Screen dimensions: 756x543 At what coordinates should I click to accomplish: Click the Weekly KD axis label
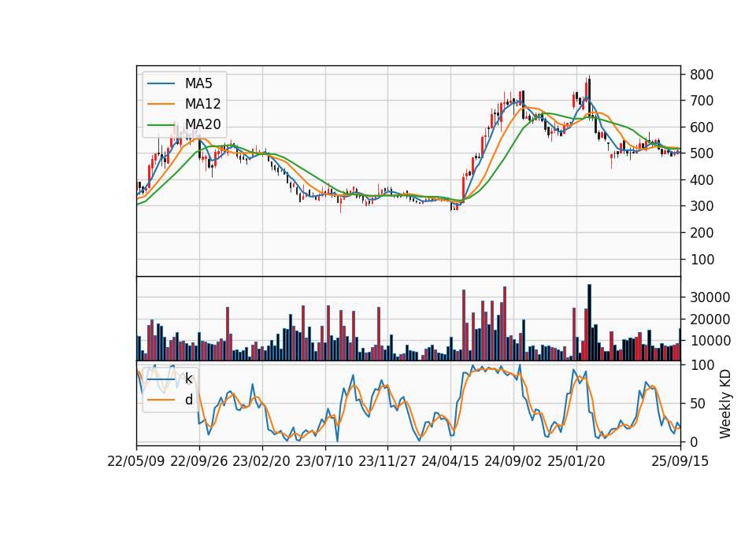point(725,404)
